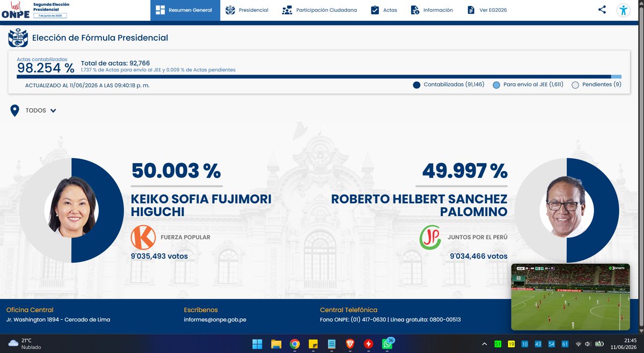Open the Resumen General tab
This screenshot has width=644, height=353.
185,10
